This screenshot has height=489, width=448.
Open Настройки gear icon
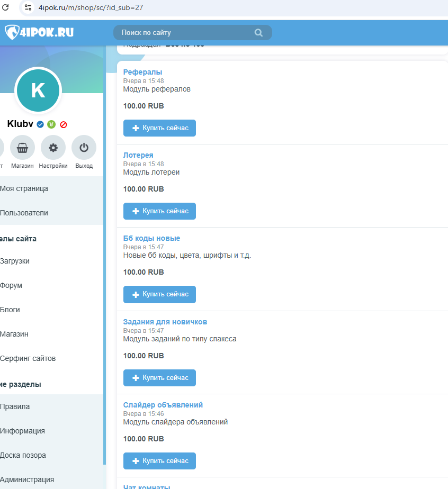click(53, 148)
